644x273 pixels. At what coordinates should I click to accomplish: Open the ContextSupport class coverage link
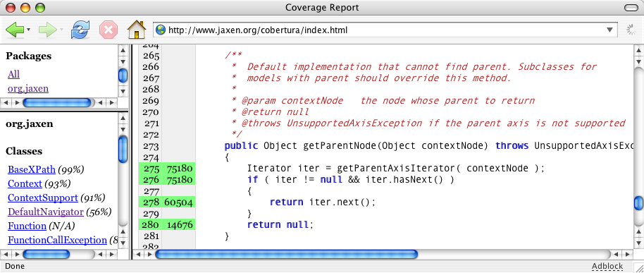[43, 198]
